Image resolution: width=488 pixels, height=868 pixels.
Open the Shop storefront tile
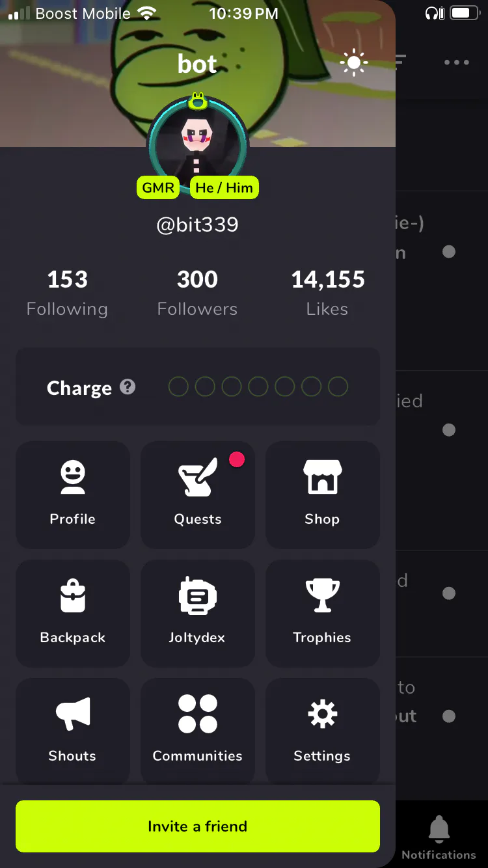(x=323, y=495)
